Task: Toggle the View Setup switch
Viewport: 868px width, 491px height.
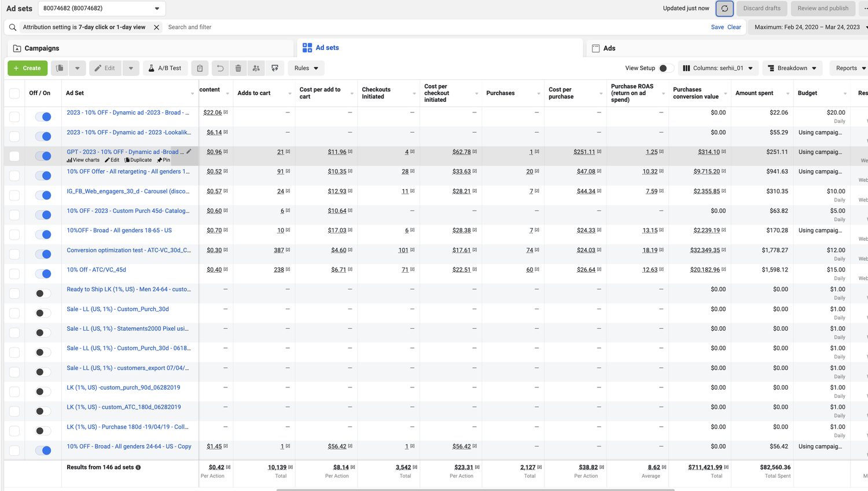Action: tap(666, 68)
